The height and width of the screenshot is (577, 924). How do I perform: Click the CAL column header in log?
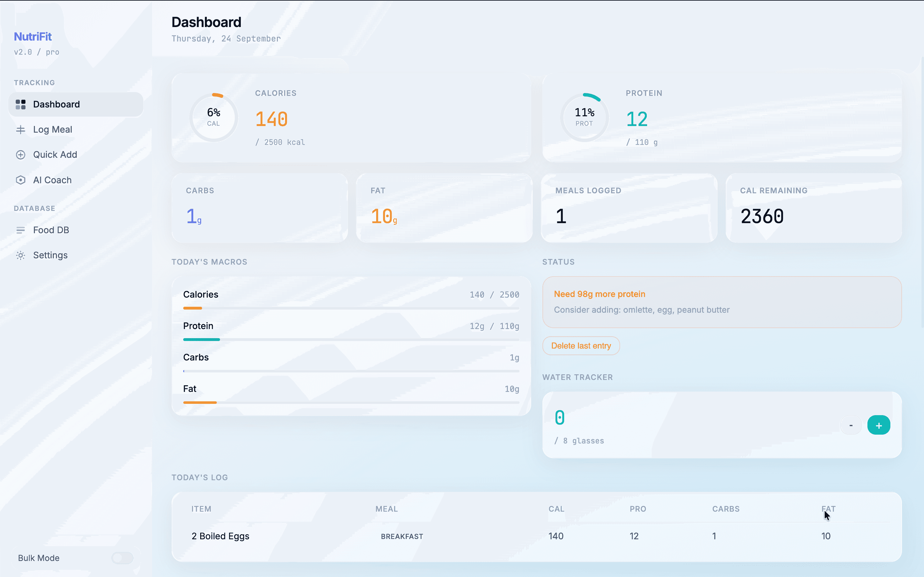pyautogui.click(x=557, y=509)
